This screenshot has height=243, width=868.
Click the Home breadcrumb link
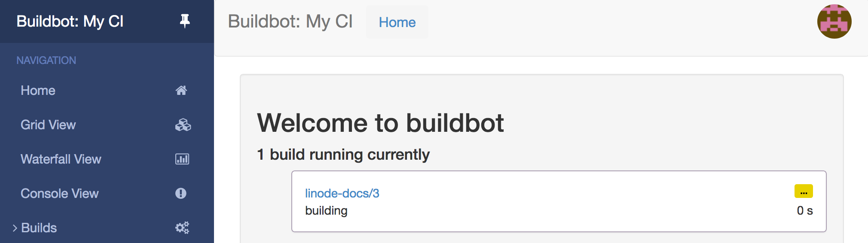pos(397,22)
